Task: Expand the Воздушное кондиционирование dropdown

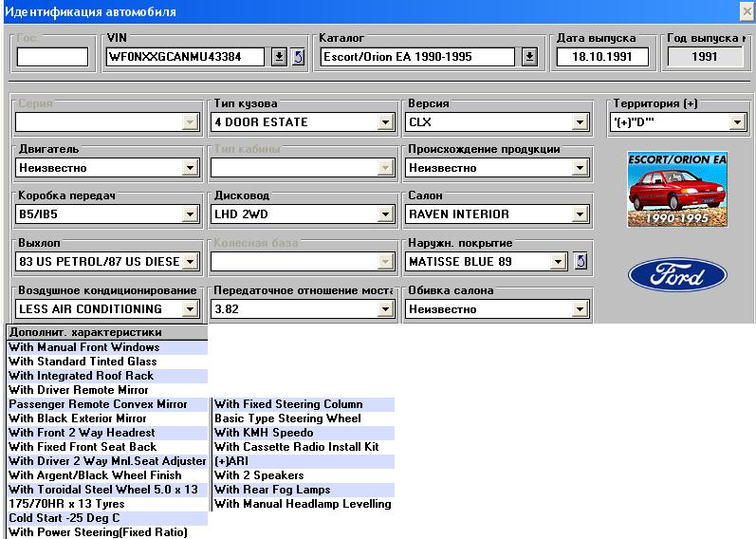Action: tap(190, 308)
